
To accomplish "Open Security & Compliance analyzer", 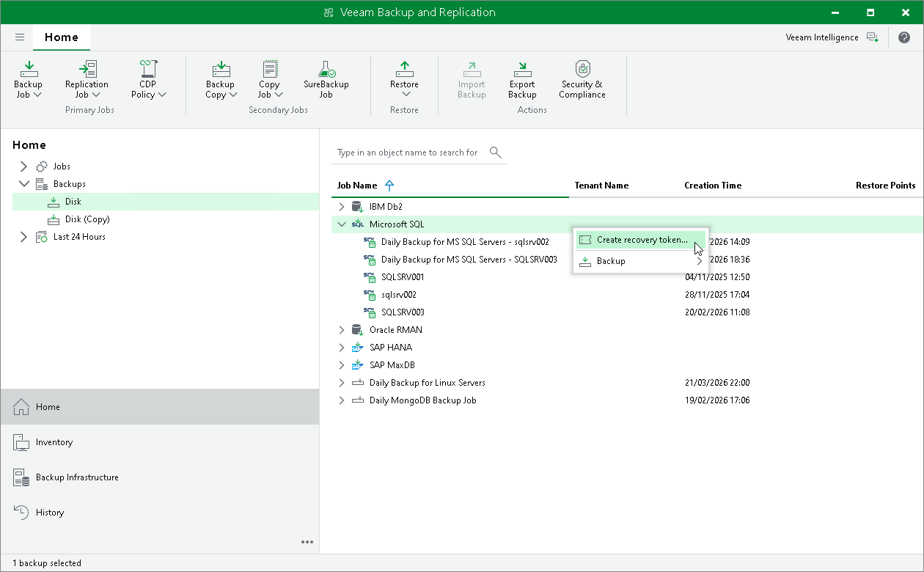I will pyautogui.click(x=582, y=80).
